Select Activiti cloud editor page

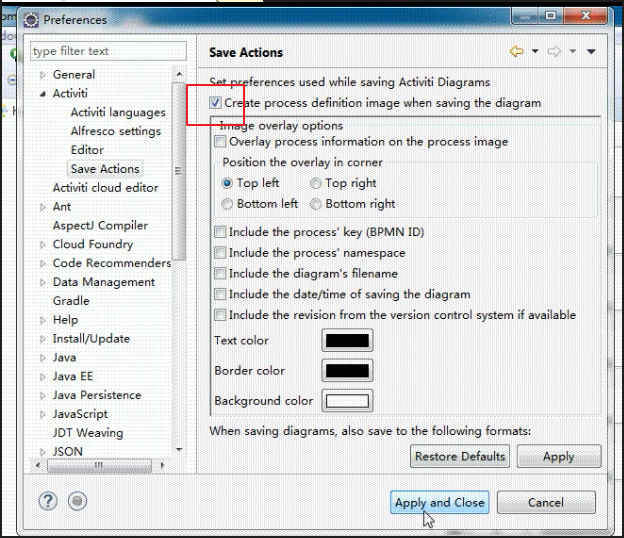(x=105, y=188)
